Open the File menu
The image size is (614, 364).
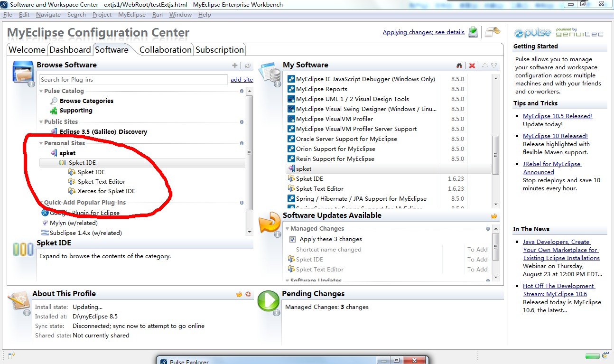click(x=8, y=15)
